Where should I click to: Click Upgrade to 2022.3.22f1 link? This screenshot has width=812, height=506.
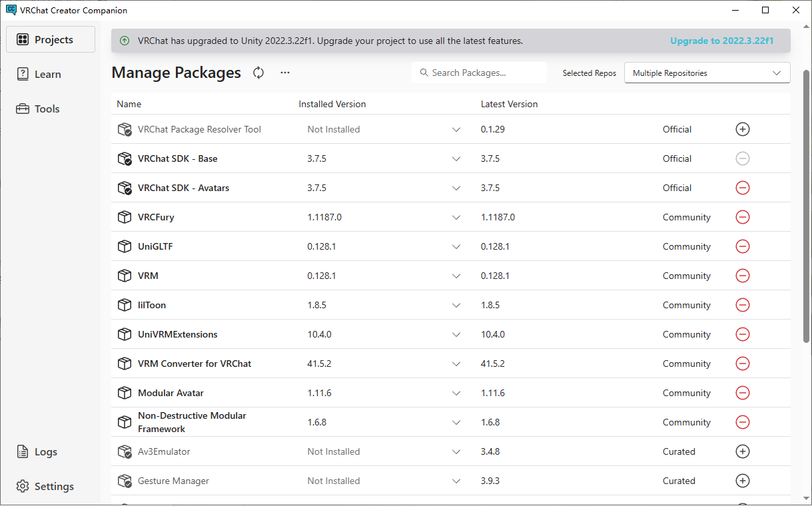click(722, 41)
